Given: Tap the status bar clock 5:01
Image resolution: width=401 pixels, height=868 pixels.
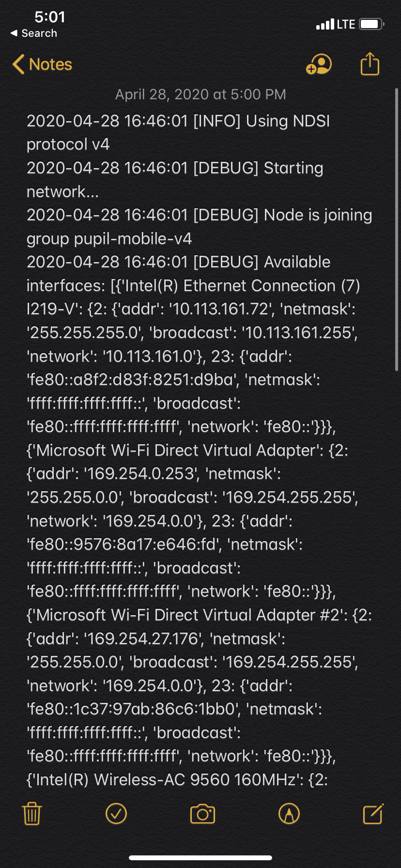Looking at the screenshot, I should point(50,17).
